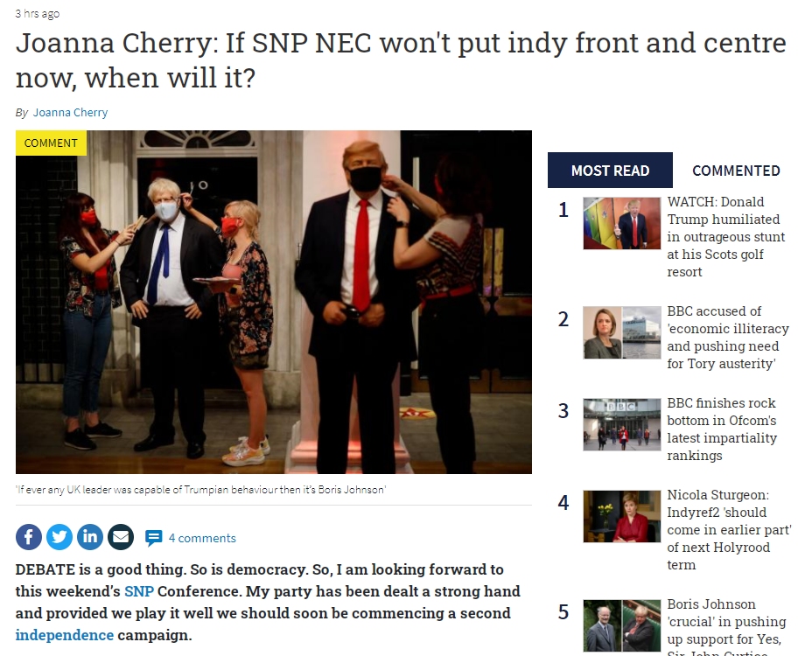Follow the independence link in article
The width and height of the screenshot is (812, 656).
(64, 635)
